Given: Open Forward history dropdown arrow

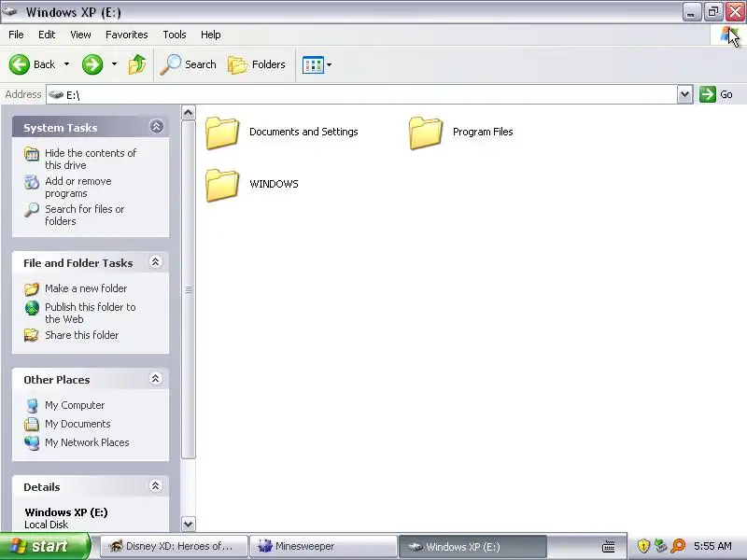Looking at the screenshot, I should point(114,64).
